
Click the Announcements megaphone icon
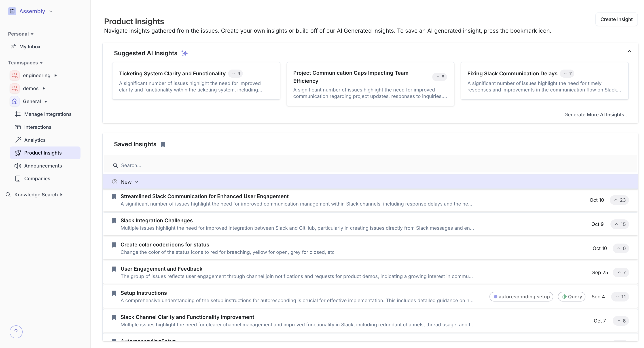[17, 166]
